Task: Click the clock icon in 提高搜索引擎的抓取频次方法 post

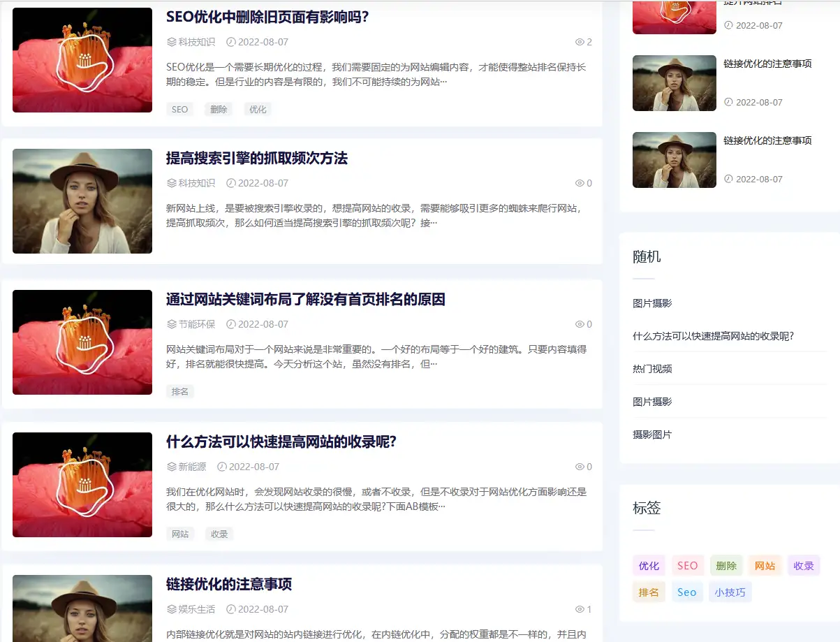Action: (230, 183)
